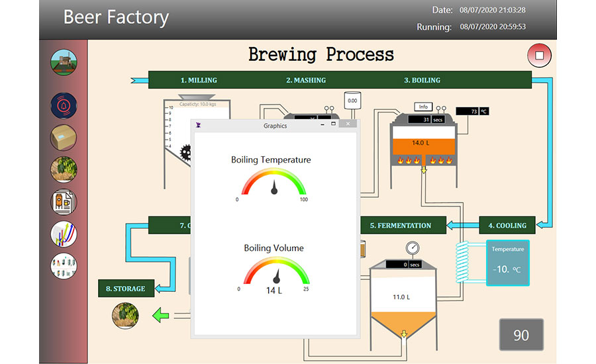Click the Info button above boiler
This screenshot has height=364, width=596.
424,107
